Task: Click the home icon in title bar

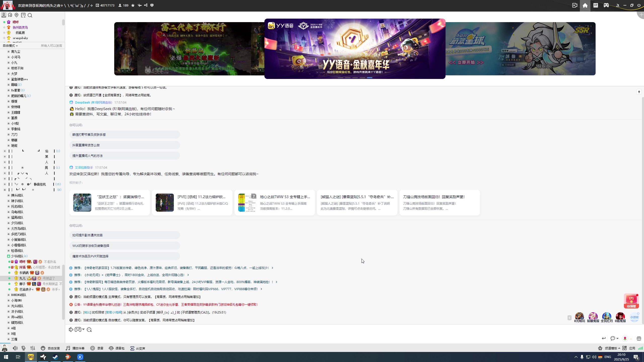Action: 585,5
